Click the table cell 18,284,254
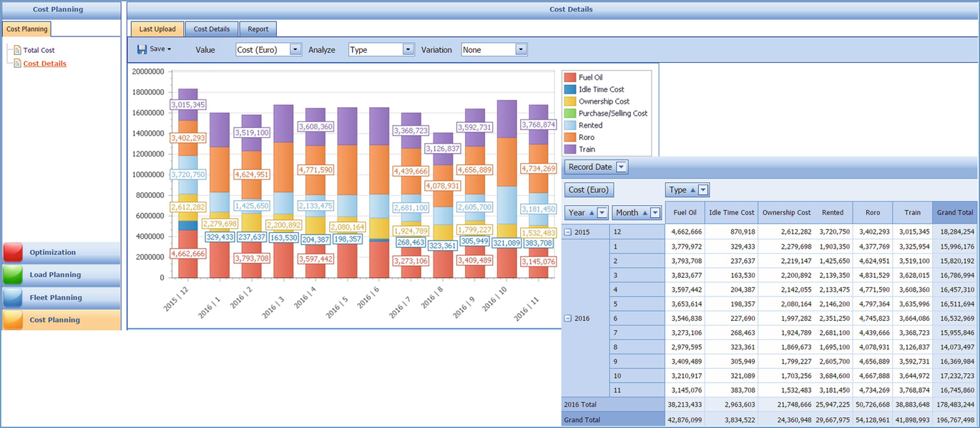 pos(956,232)
